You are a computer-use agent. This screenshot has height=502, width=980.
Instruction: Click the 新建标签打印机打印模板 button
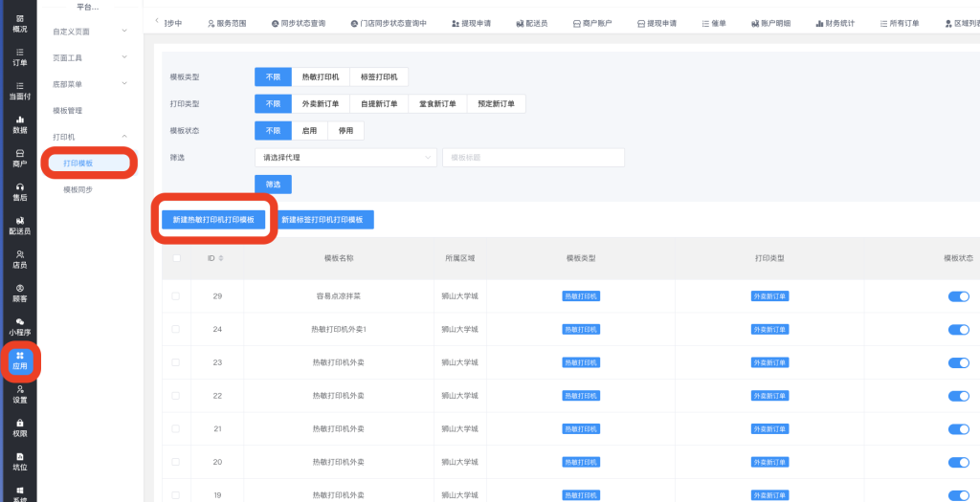(322, 220)
